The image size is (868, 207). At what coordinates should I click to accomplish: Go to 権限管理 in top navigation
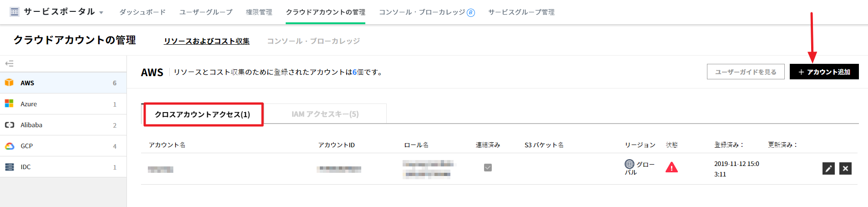coord(259,12)
